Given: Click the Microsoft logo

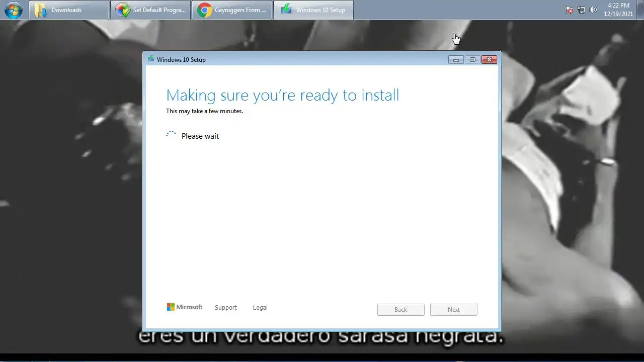Looking at the screenshot, I should click(x=185, y=307).
